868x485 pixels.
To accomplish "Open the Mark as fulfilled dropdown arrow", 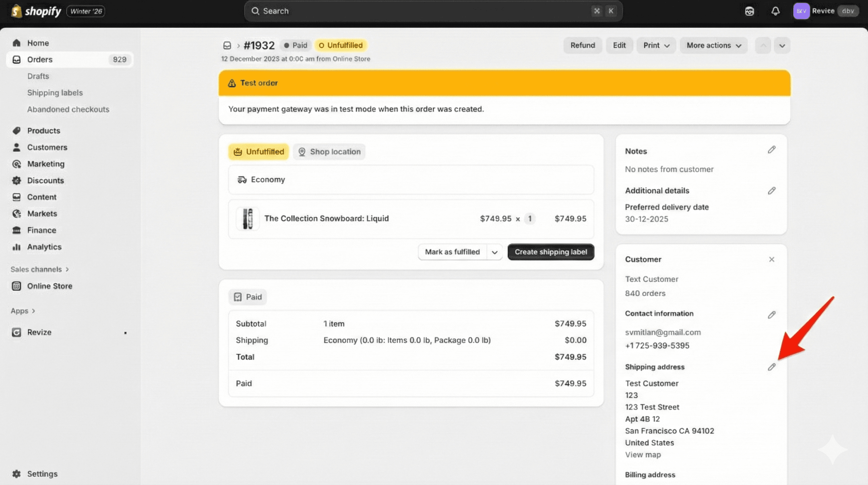I will pyautogui.click(x=494, y=252).
